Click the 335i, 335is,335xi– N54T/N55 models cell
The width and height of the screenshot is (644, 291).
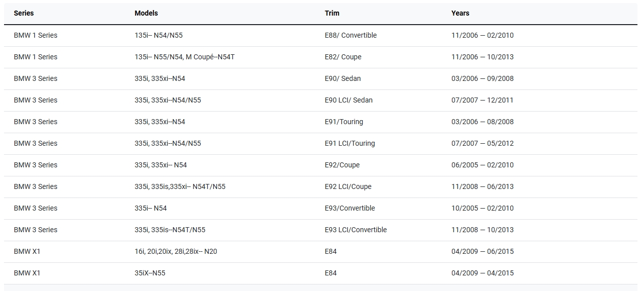pos(180,186)
